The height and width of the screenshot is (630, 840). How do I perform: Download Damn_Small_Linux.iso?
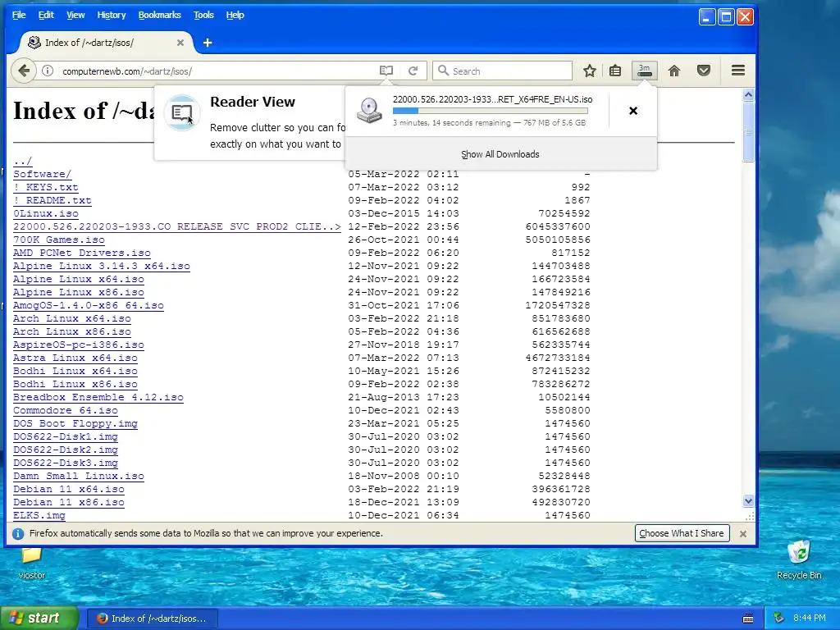click(x=79, y=476)
